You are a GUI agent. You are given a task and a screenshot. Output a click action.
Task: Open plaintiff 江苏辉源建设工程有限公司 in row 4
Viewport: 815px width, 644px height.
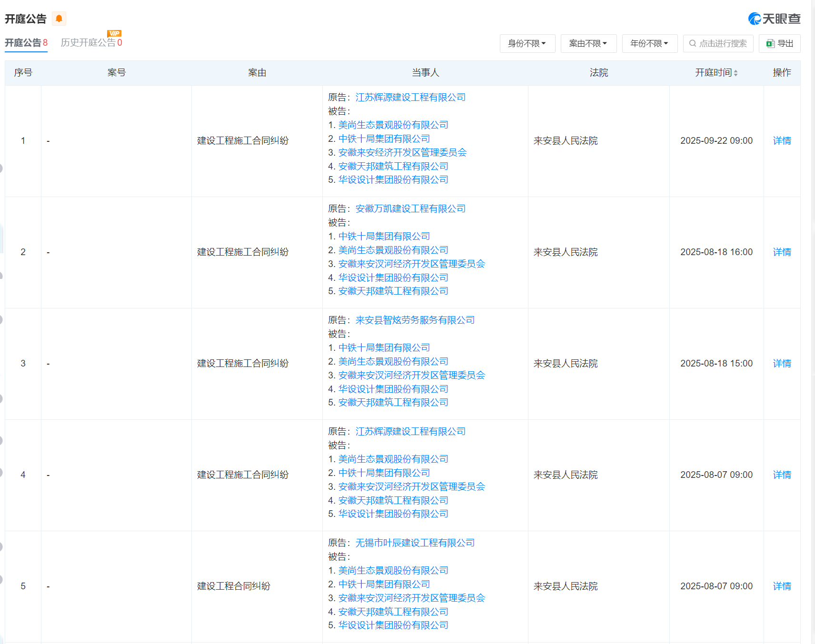tap(410, 432)
